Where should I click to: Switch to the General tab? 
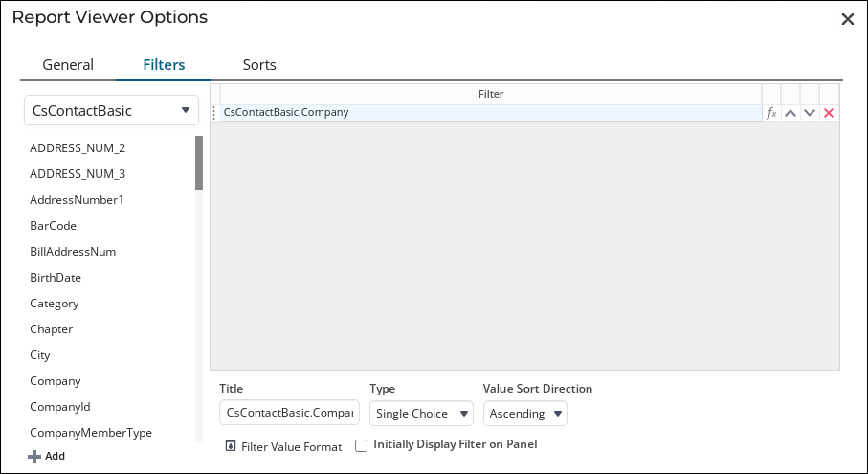point(68,65)
